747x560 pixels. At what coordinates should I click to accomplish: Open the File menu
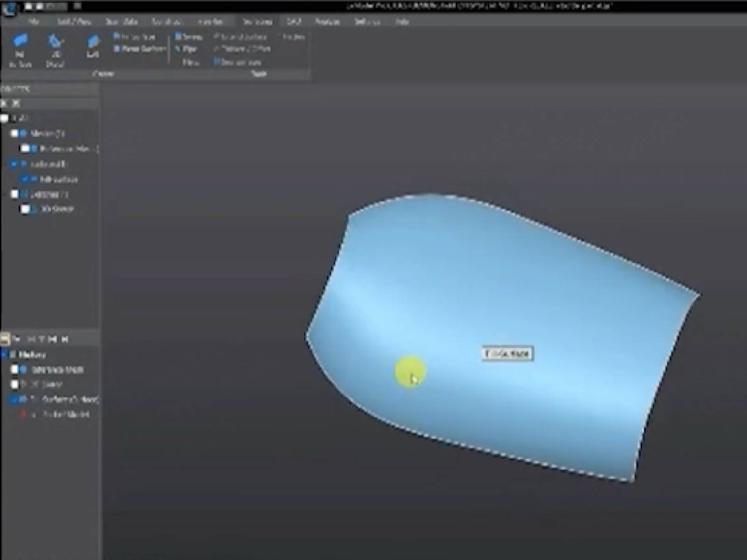click(35, 22)
